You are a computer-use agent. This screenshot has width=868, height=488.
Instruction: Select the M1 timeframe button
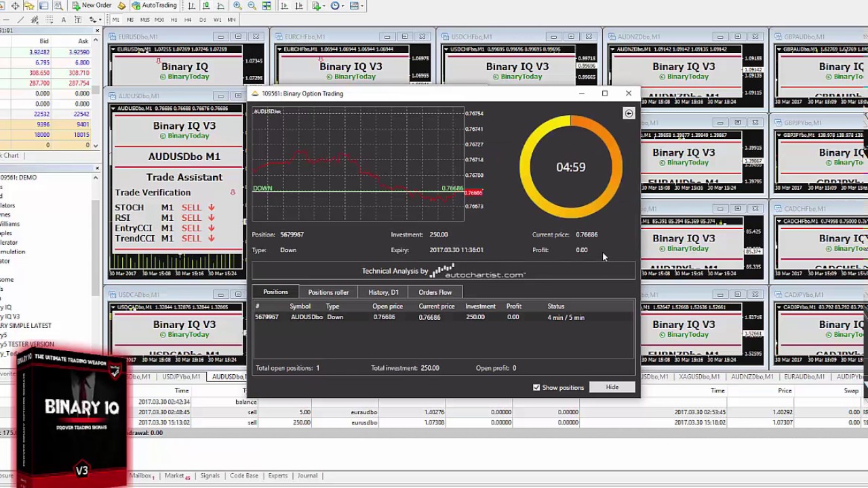point(116,20)
